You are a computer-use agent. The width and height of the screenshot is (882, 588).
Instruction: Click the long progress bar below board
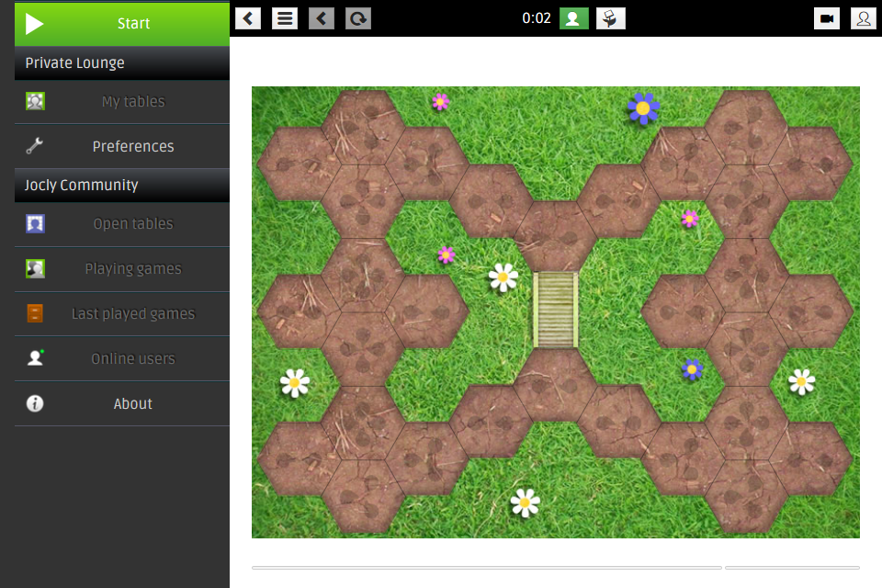click(x=486, y=568)
